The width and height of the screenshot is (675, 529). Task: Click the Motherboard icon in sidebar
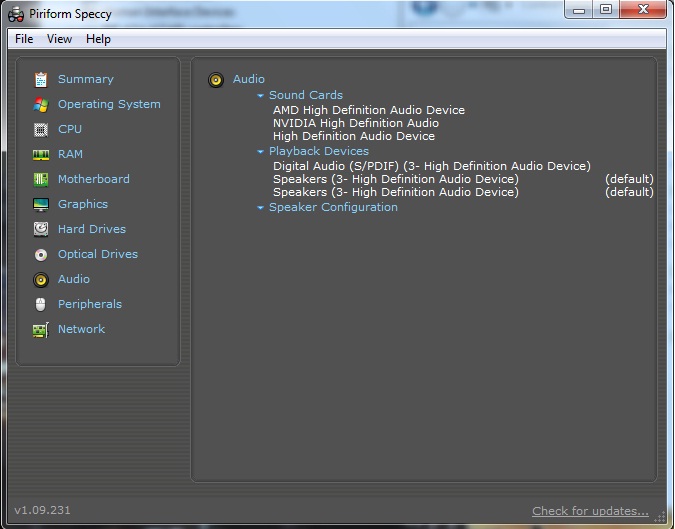[41, 179]
